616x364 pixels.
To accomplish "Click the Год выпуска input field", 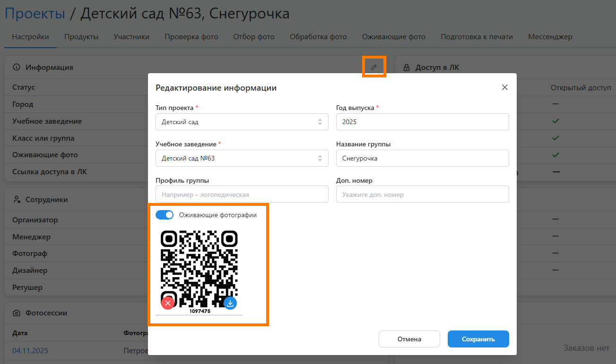I will (422, 122).
